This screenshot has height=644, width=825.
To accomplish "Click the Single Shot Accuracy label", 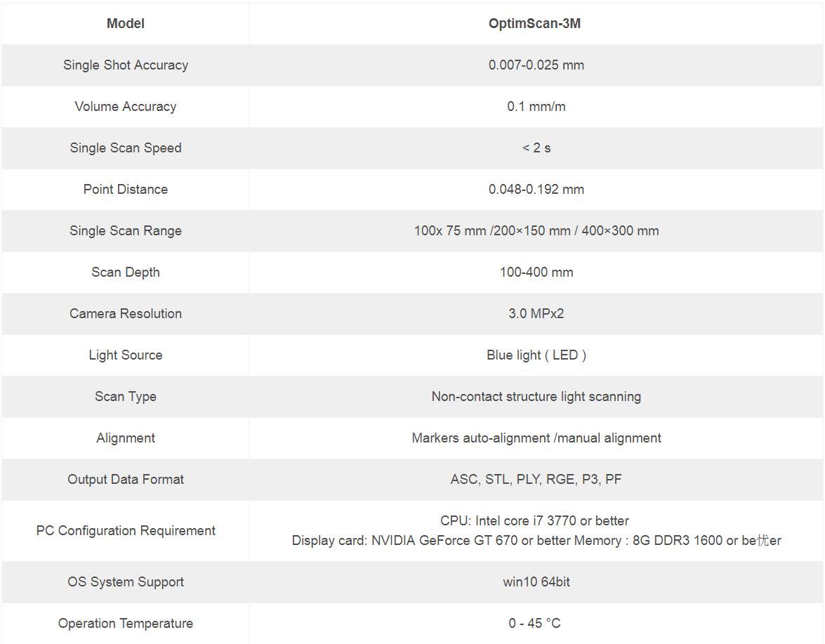I will (125, 65).
